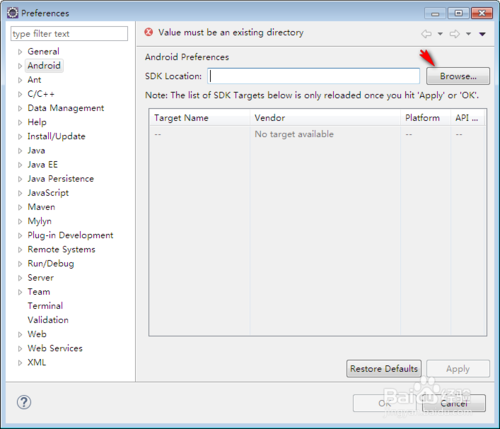This screenshot has width=500, height=429.
Task: Select the Mylyn category
Action: click(39, 221)
